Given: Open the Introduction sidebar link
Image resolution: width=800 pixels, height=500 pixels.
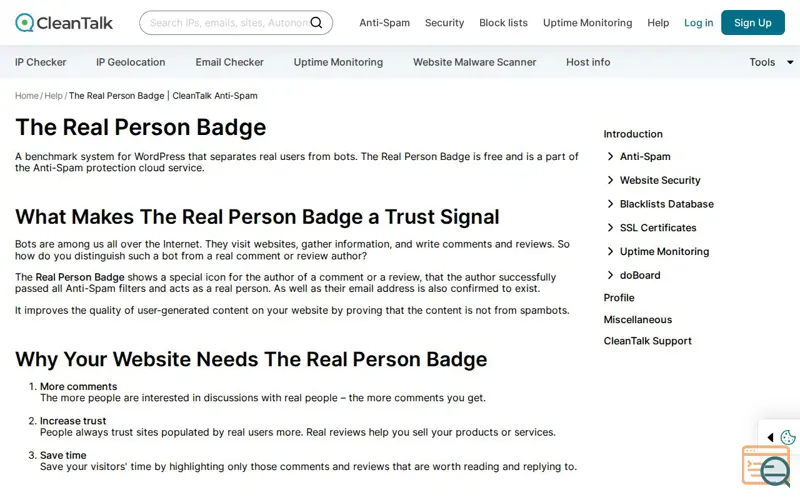Looking at the screenshot, I should point(633,134).
